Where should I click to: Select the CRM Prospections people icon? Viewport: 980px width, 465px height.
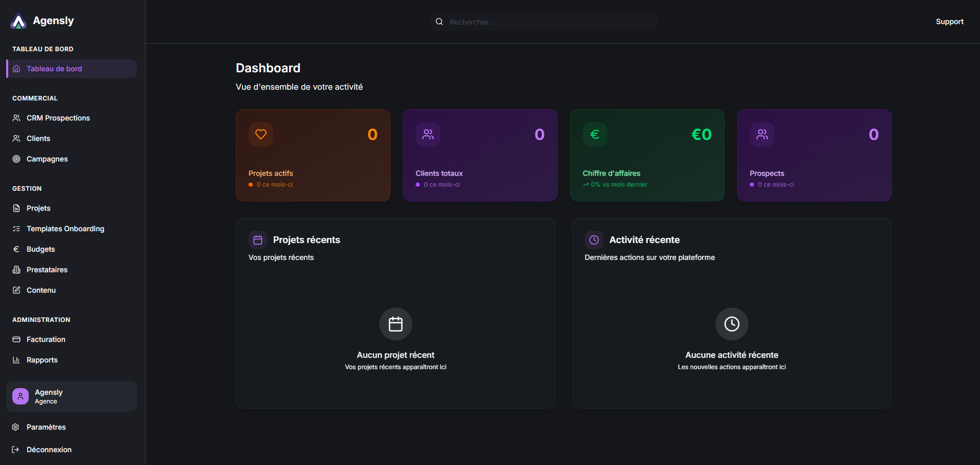click(x=17, y=118)
